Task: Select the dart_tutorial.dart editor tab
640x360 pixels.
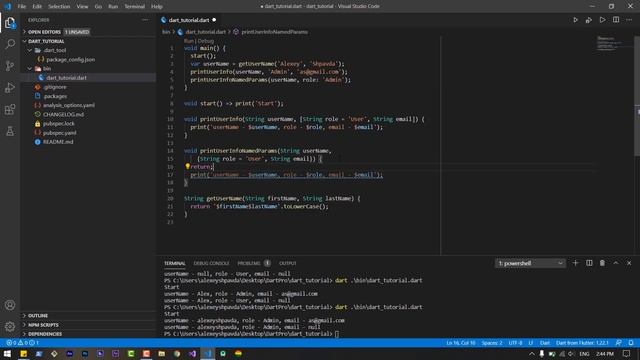Action: (189, 20)
